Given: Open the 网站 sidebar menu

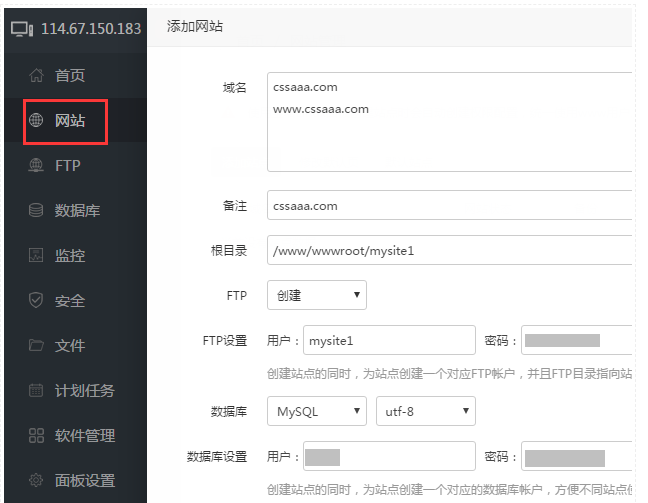Looking at the screenshot, I should (76, 120).
